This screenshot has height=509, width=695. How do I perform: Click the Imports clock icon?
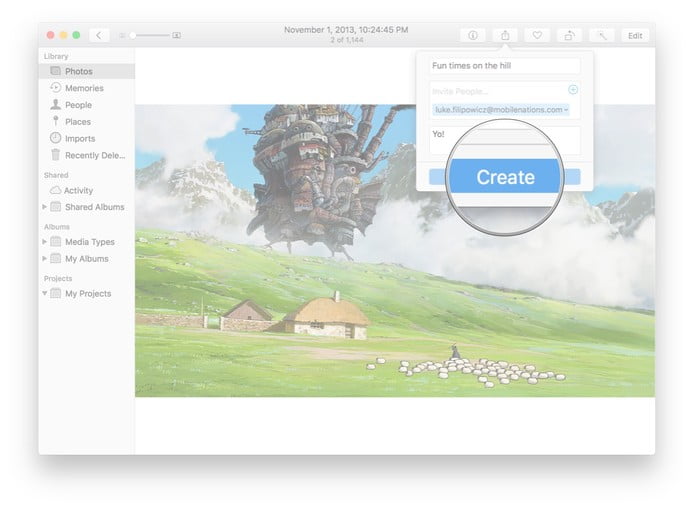pyautogui.click(x=55, y=138)
